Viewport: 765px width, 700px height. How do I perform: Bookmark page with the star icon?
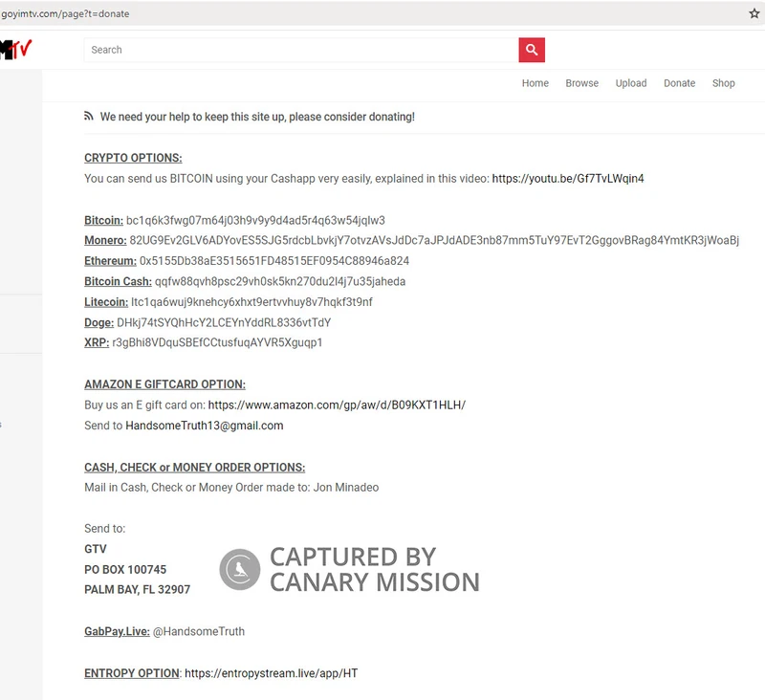coord(754,13)
